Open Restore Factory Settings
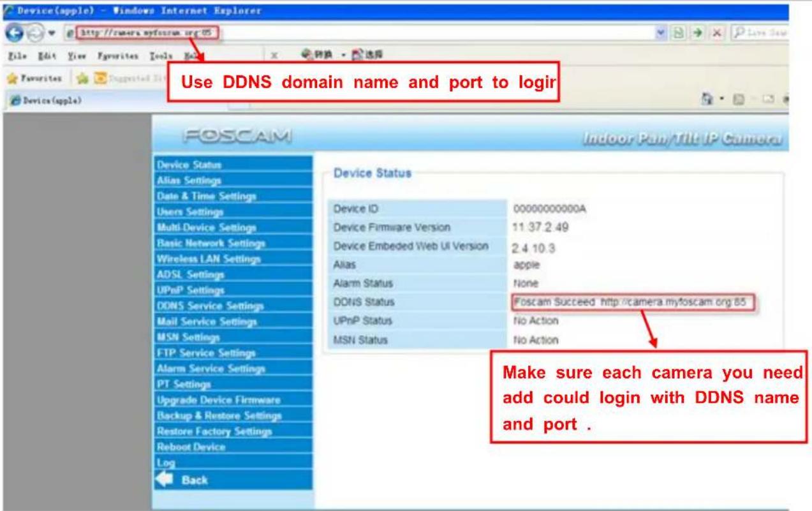 click(x=233, y=431)
